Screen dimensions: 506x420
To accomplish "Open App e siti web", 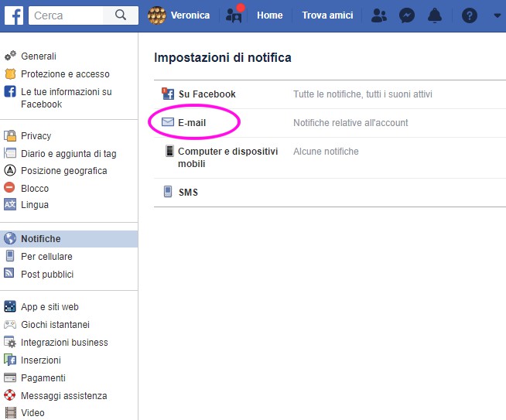I will pos(50,307).
